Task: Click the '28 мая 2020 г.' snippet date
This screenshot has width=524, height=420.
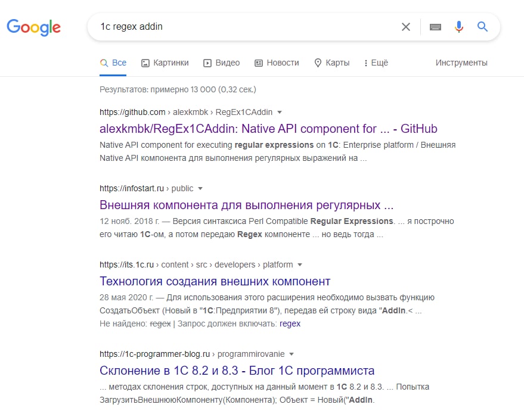Action: pyautogui.click(x=126, y=297)
